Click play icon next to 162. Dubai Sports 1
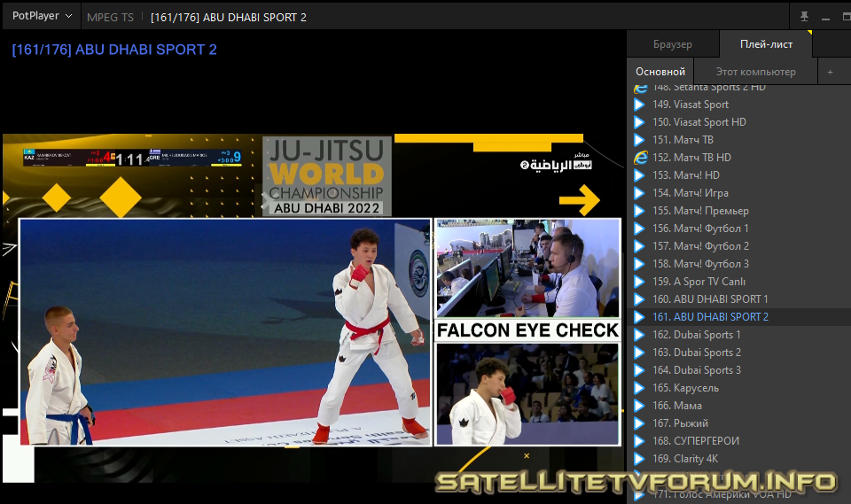Image resolution: width=851 pixels, height=504 pixels. pyautogui.click(x=639, y=335)
